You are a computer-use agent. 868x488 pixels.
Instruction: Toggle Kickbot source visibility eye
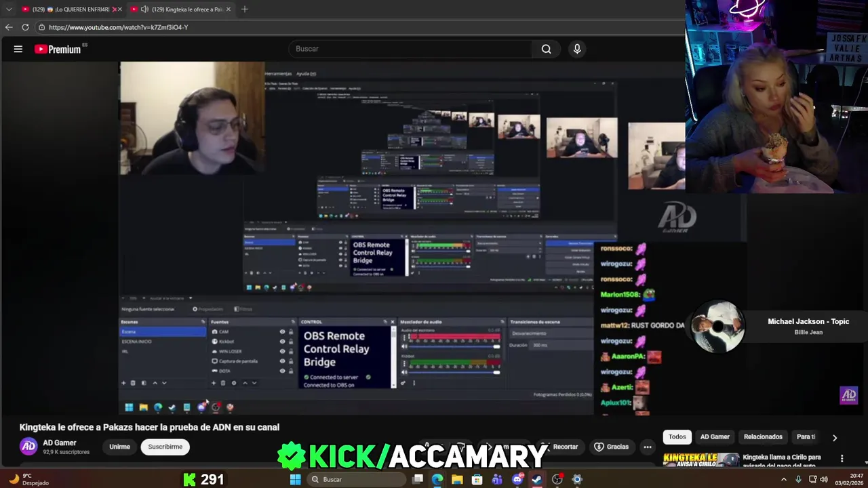(x=282, y=342)
